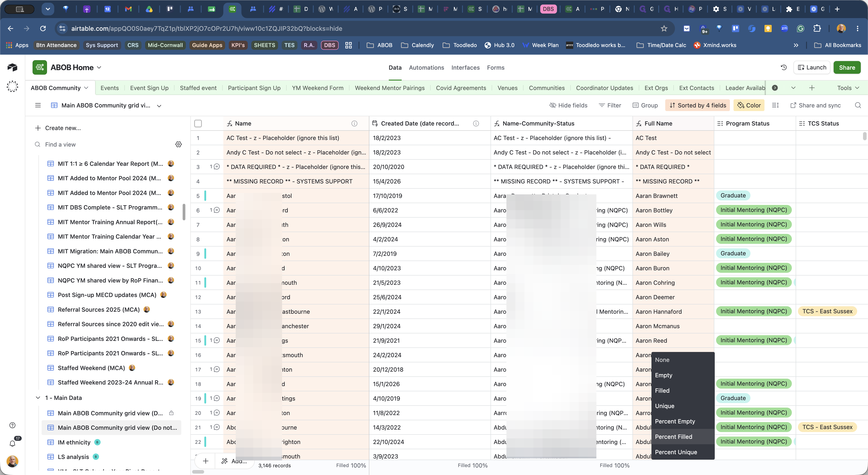Viewport: 868px width, 475px height.
Task: Choose Percent Empty in summary menu
Action: pos(683,421)
